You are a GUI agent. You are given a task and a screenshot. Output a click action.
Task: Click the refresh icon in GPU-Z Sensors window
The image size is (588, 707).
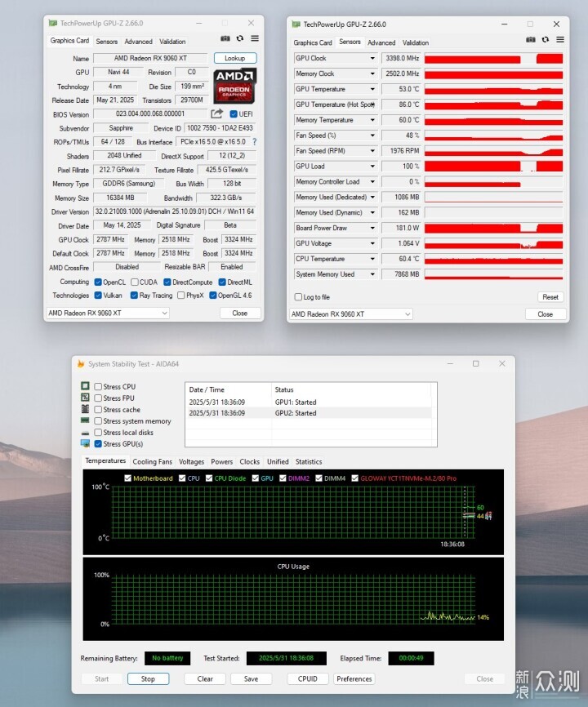[x=546, y=40]
